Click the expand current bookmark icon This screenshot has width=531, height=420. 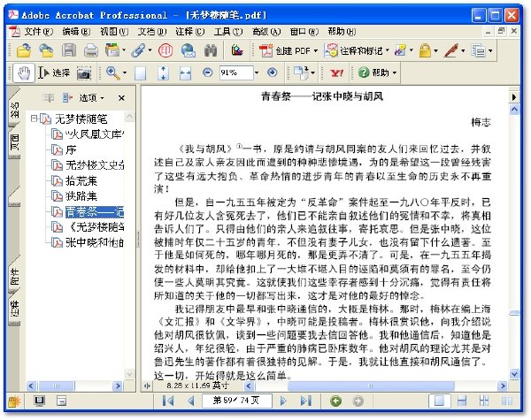click(68, 98)
